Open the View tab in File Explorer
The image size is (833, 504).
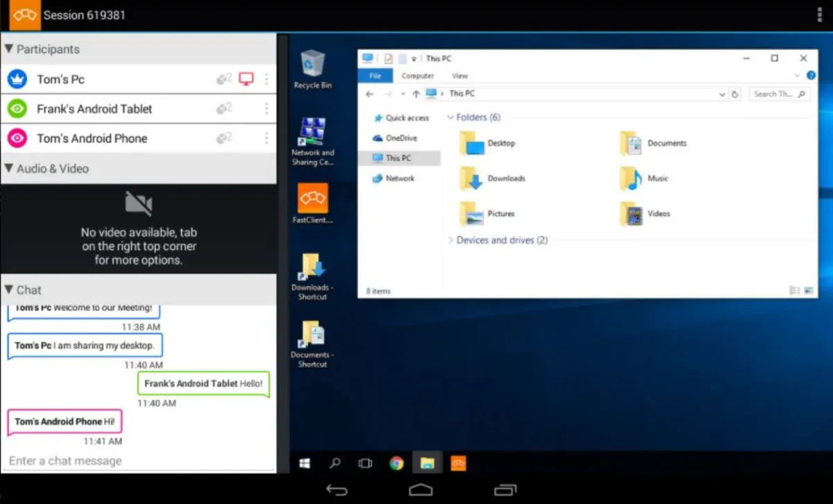tap(460, 76)
